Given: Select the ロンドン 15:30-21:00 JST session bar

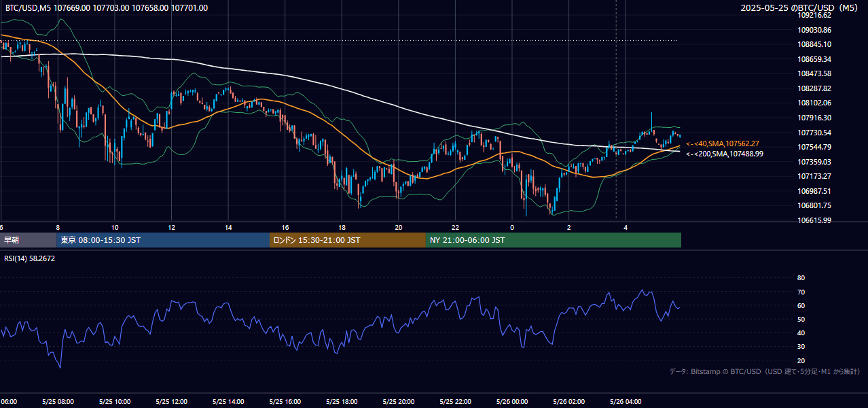Looking at the screenshot, I should (x=348, y=240).
